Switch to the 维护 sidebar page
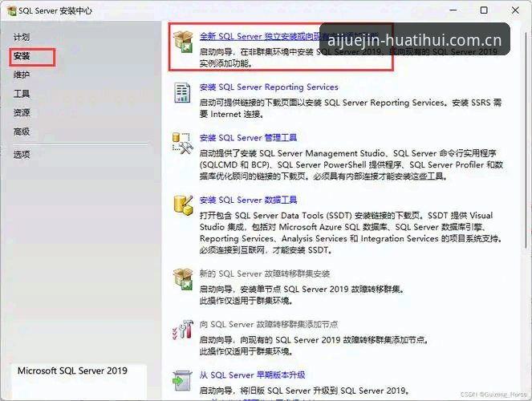The width and height of the screenshot is (532, 401). click(22, 75)
